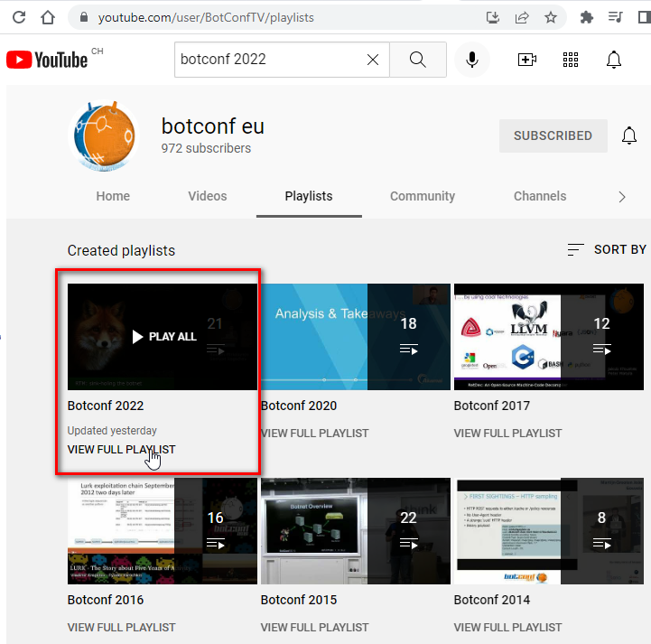
Task: Open the SORT BY dropdown
Action: pos(607,249)
